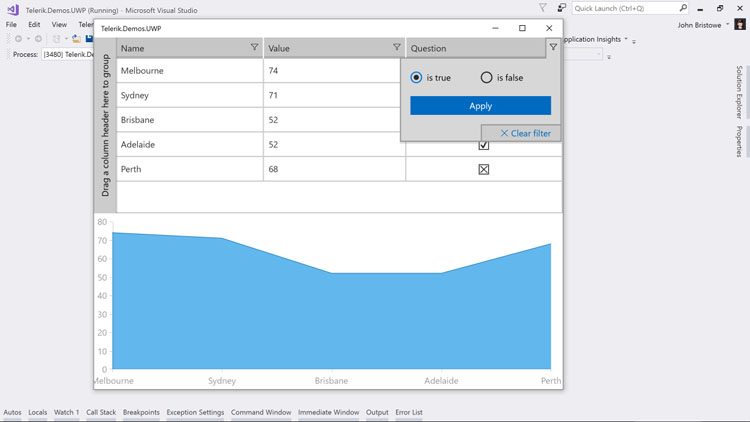Click the New Project toolbar icon
This screenshot has height=422, width=750.
(x=56, y=39)
